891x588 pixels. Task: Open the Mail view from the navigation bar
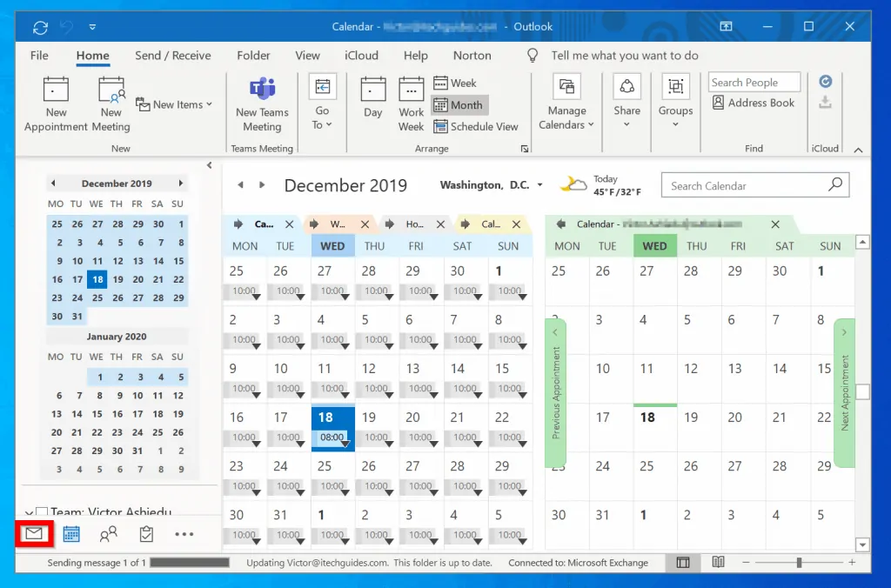[33, 533]
